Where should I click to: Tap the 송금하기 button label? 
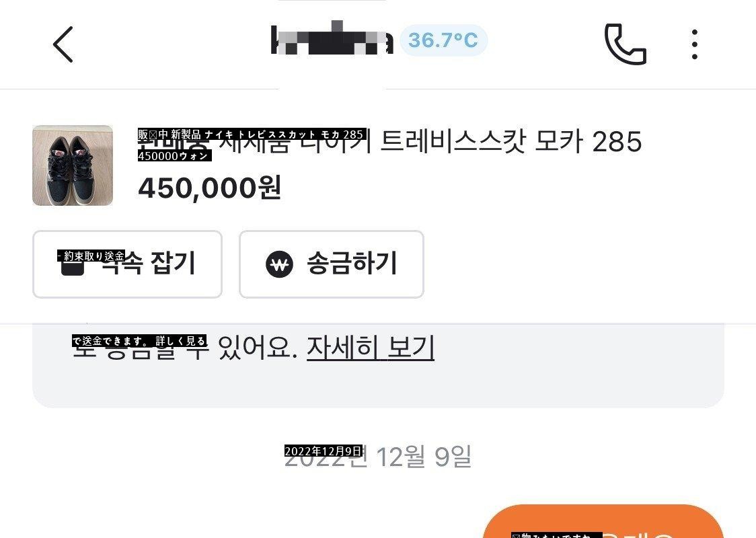click(x=352, y=264)
